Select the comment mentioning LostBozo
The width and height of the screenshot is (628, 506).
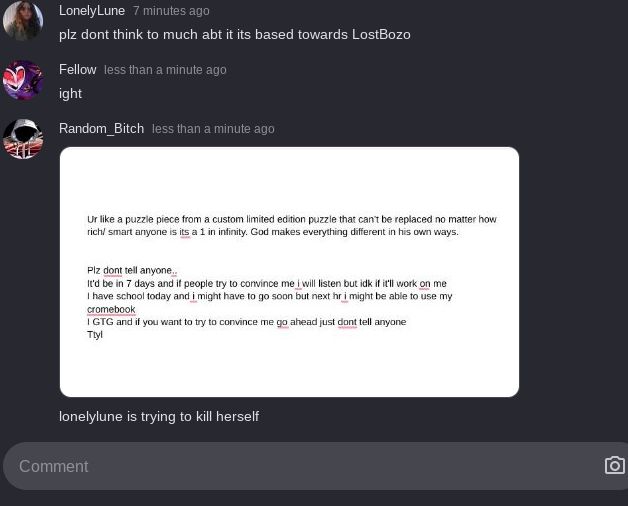(x=235, y=35)
